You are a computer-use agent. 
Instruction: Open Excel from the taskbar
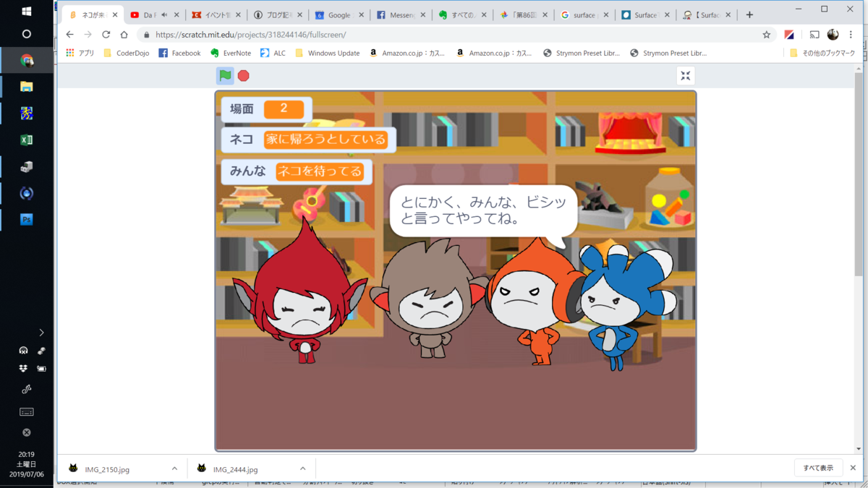pyautogui.click(x=26, y=140)
